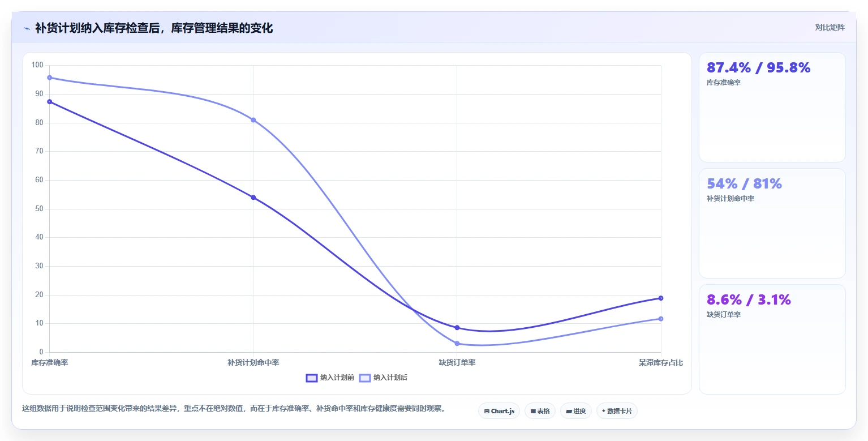Click the lightning icon beside the card title

[x=27, y=28]
